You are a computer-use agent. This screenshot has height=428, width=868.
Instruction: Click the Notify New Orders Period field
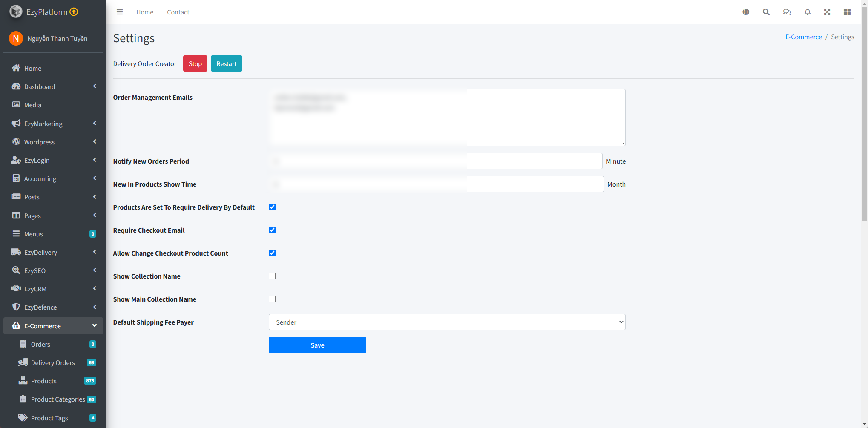[x=435, y=161]
